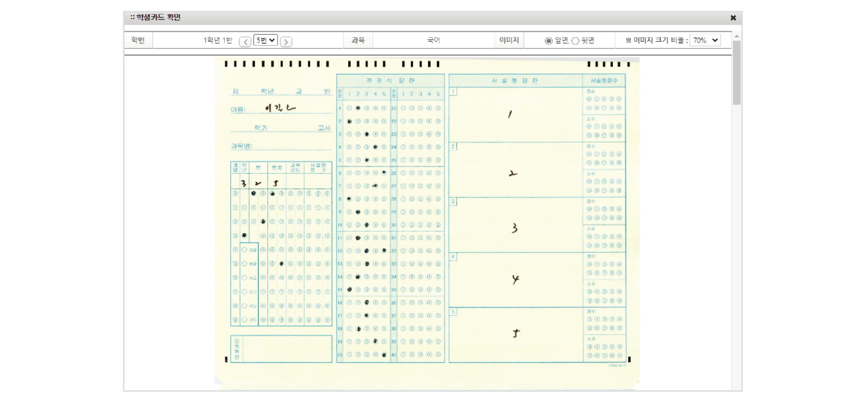This screenshot has height=410, width=868.
Task: Click the 과목 label cell
Action: pyautogui.click(x=358, y=40)
